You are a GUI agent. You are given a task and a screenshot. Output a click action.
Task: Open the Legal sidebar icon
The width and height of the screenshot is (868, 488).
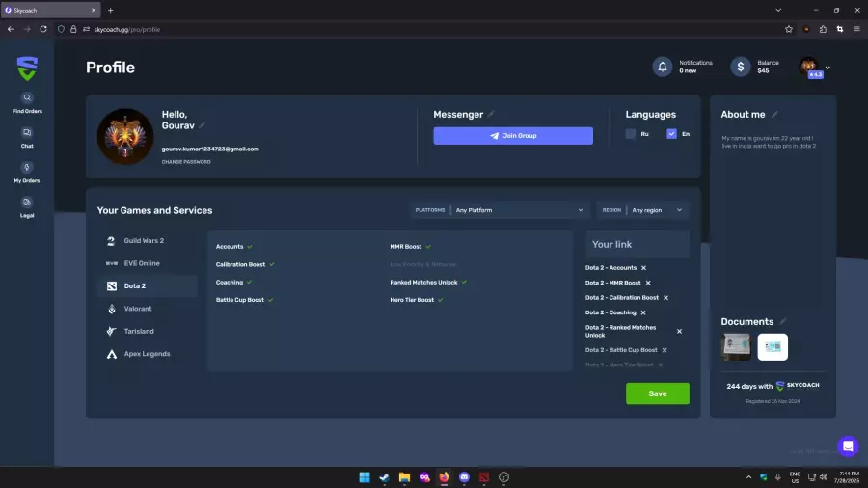click(27, 203)
